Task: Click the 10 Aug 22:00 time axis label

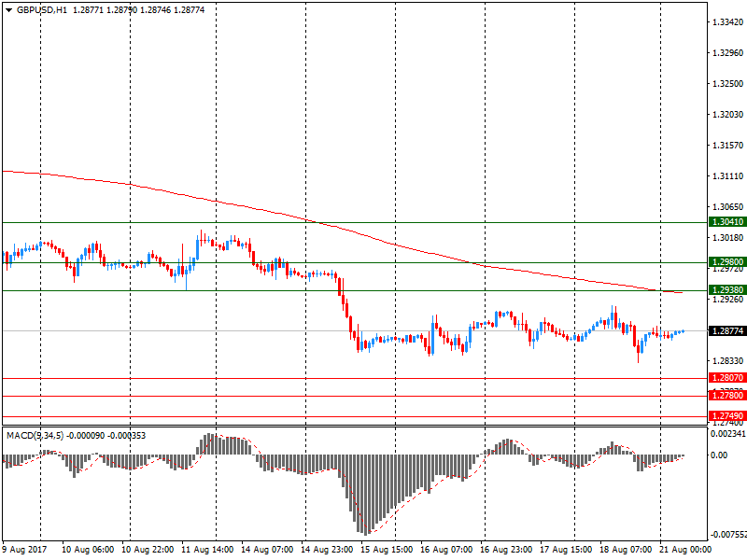Action: click(148, 550)
